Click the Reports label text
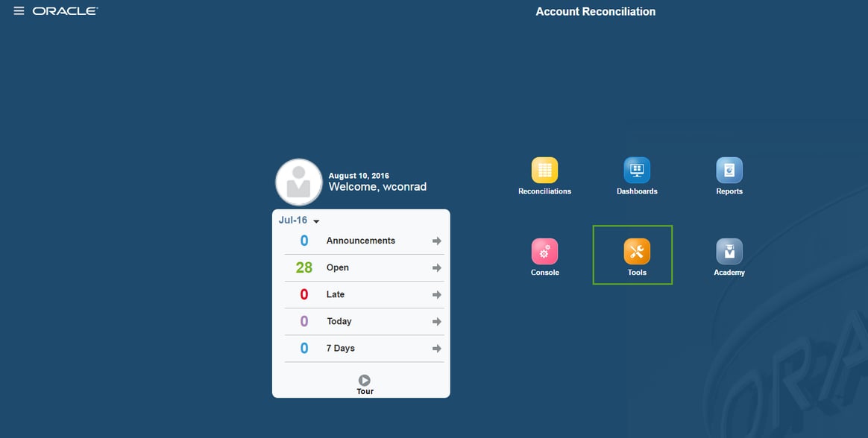The height and width of the screenshot is (438, 868). click(729, 191)
